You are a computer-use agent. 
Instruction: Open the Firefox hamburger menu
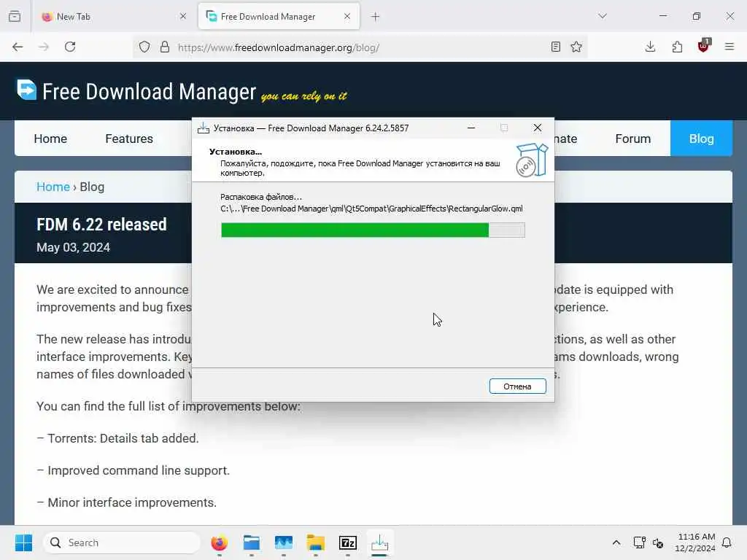[x=729, y=47]
